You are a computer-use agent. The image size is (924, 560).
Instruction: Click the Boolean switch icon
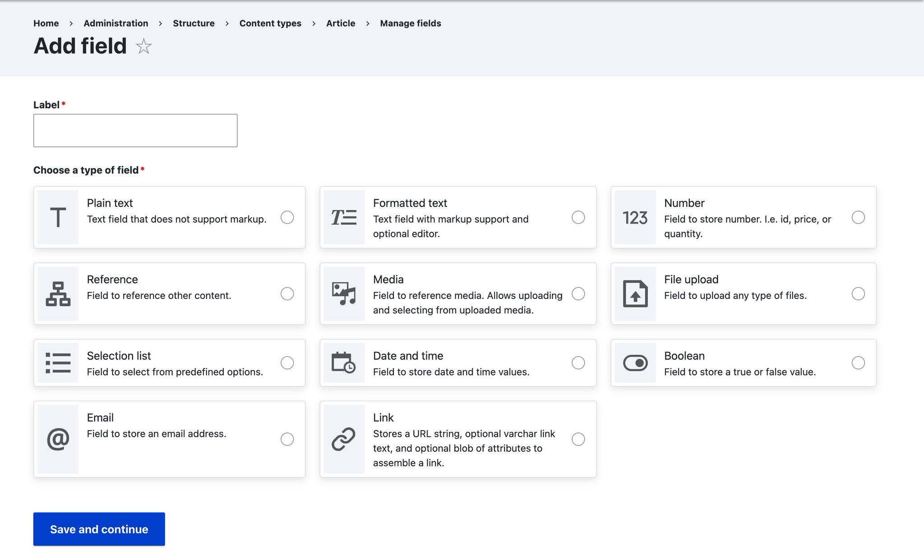[635, 363]
